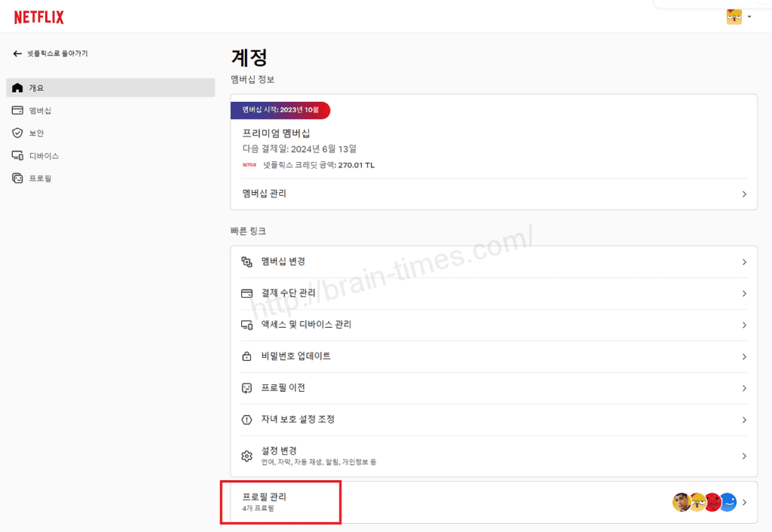Click the back arrow to return to Netflix
The width and height of the screenshot is (772, 532).
(17, 54)
